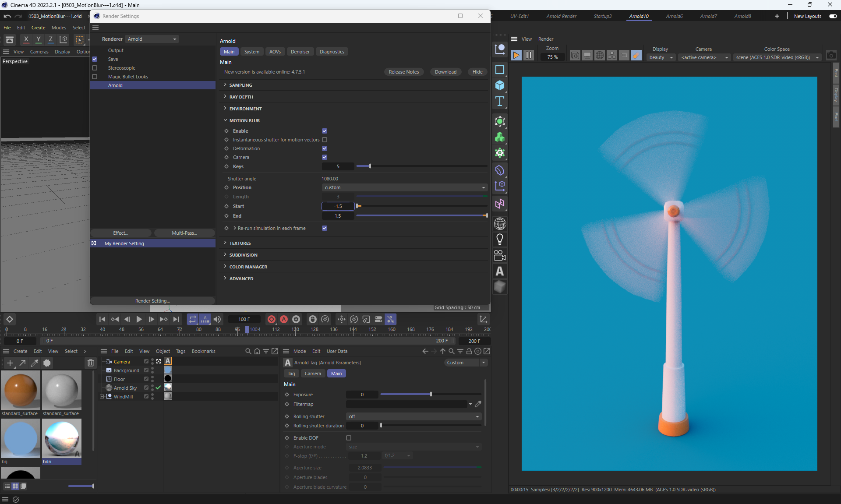Switch to the Denoiser tab
841x504 pixels.
click(300, 52)
